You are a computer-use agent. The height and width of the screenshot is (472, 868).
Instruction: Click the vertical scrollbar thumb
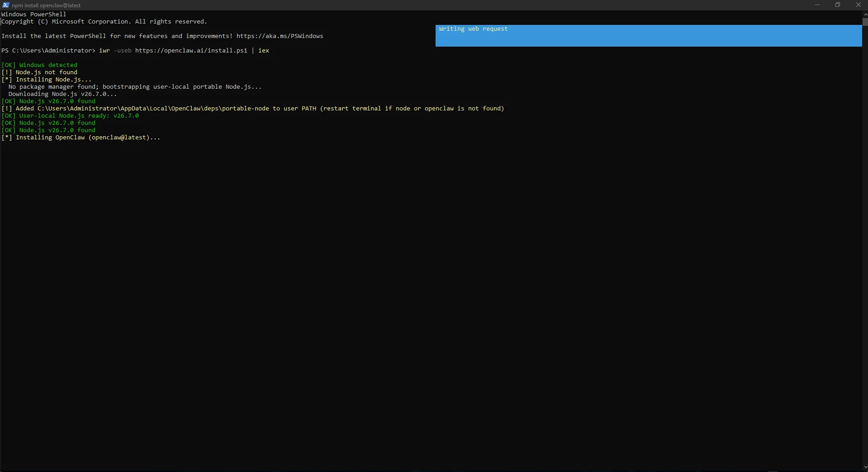coord(865,22)
